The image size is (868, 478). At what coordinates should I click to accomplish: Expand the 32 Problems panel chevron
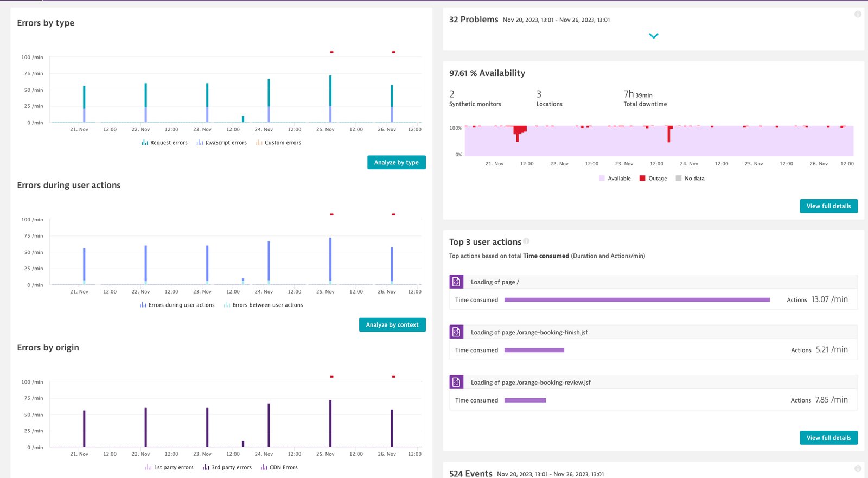[x=654, y=36]
